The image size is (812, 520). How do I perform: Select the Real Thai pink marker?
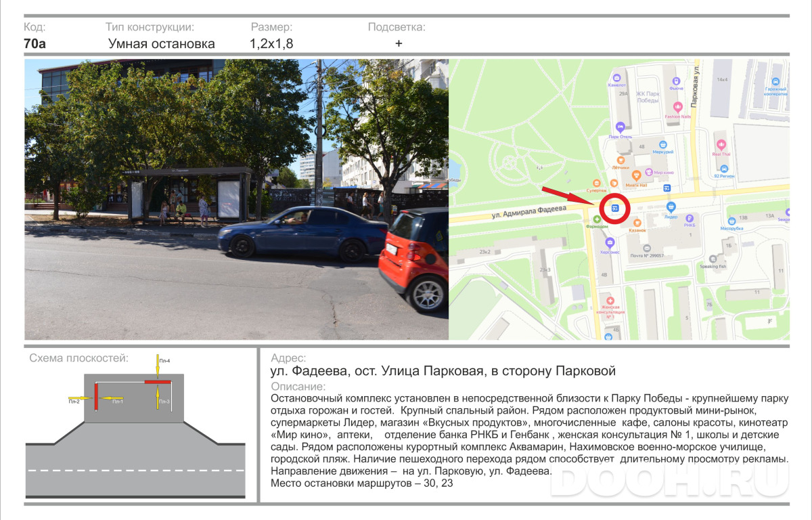tap(721, 144)
